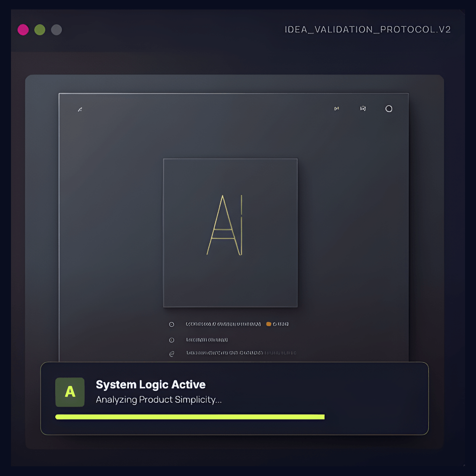Click the pink window close dot
Screen dimensions: 476x476
tap(23, 30)
